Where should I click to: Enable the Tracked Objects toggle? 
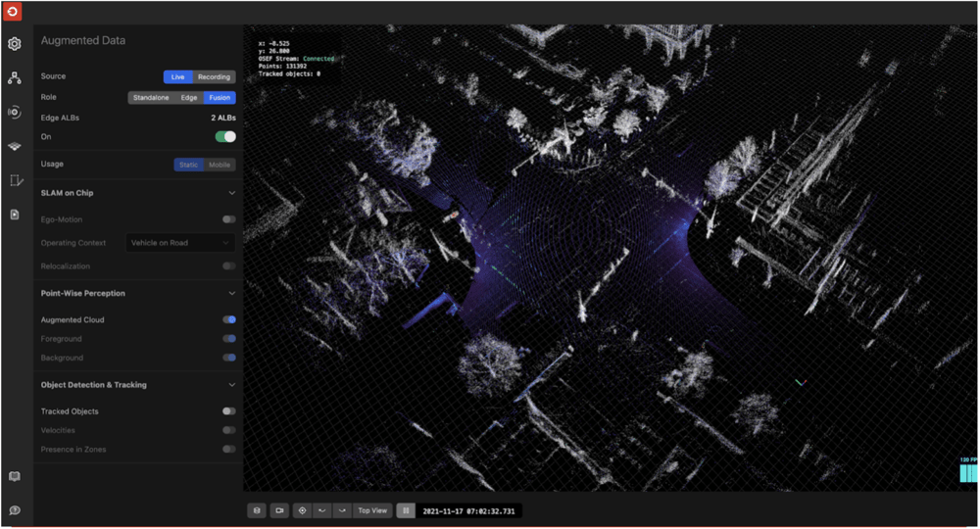pos(228,411)
